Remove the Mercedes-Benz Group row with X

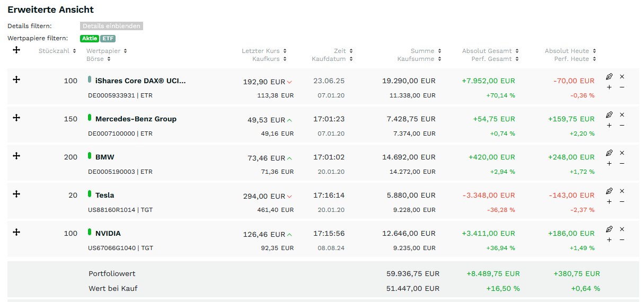622,114
